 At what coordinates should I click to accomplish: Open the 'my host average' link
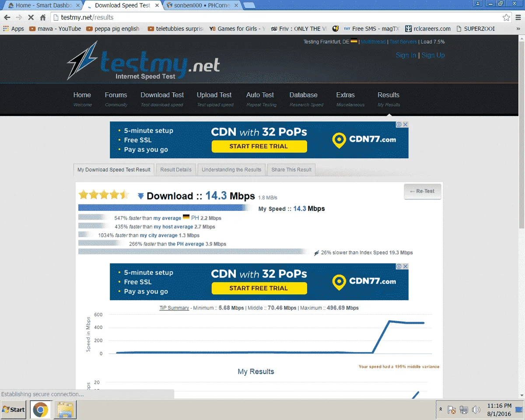[x=173, y=227]
